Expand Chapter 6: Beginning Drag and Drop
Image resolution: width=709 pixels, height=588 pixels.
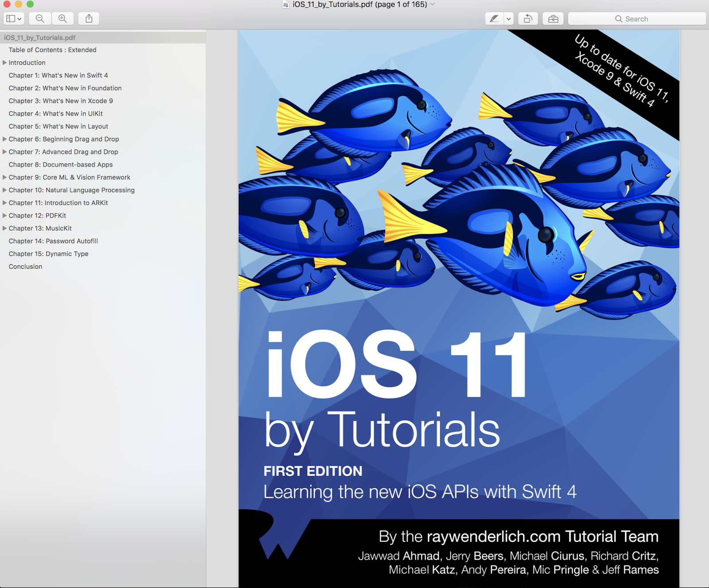pos(4,139)
